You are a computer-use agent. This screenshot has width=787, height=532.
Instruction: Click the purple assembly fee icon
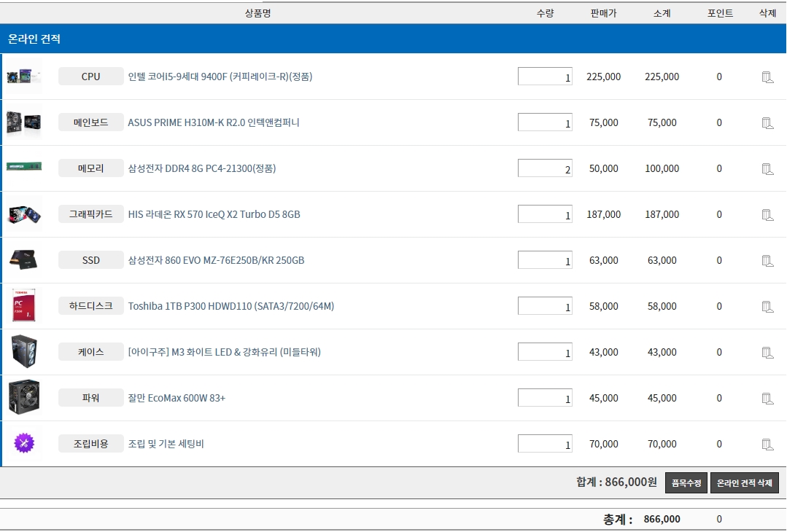tap(24, 443)
